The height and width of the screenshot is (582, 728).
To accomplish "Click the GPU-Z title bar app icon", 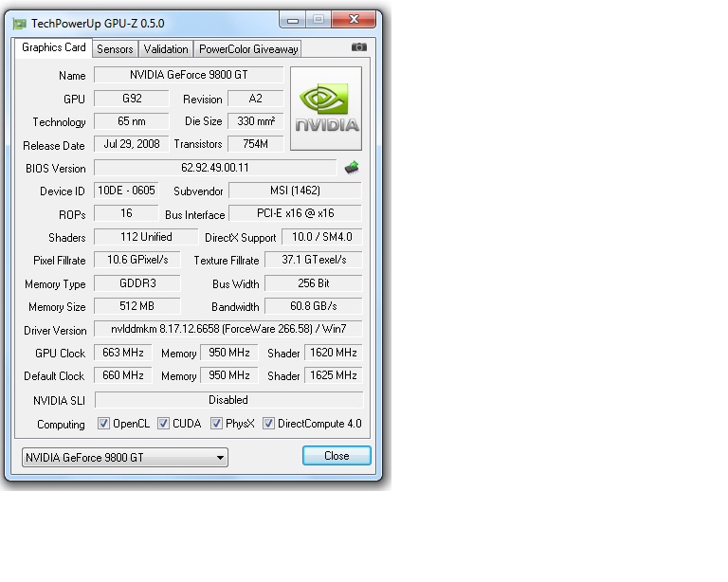I will coord(20,24).
